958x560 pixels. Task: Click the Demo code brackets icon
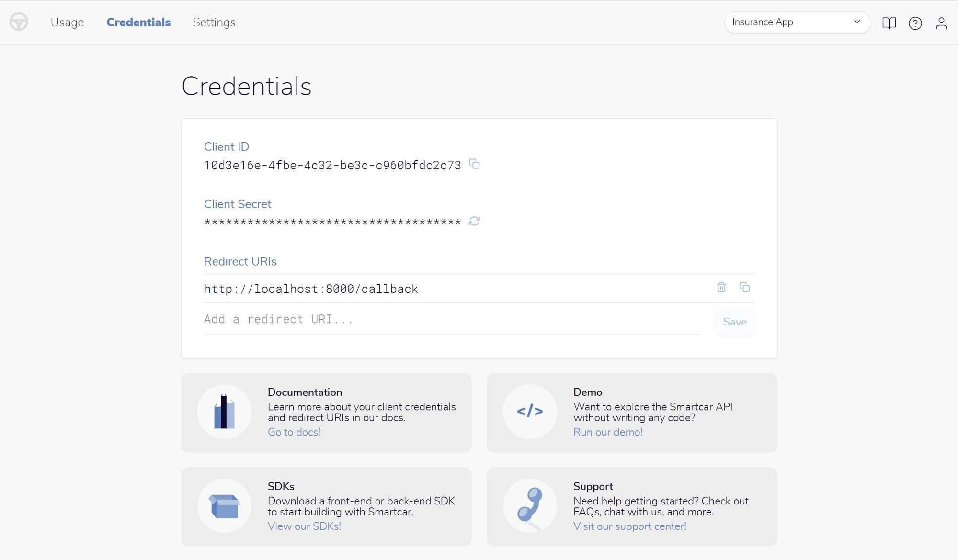point(530,412)
